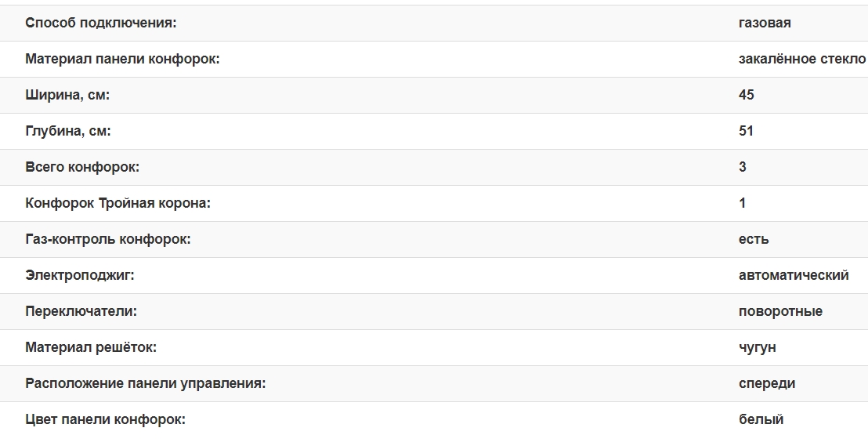Click the 'есть' value text

[754, 239]
